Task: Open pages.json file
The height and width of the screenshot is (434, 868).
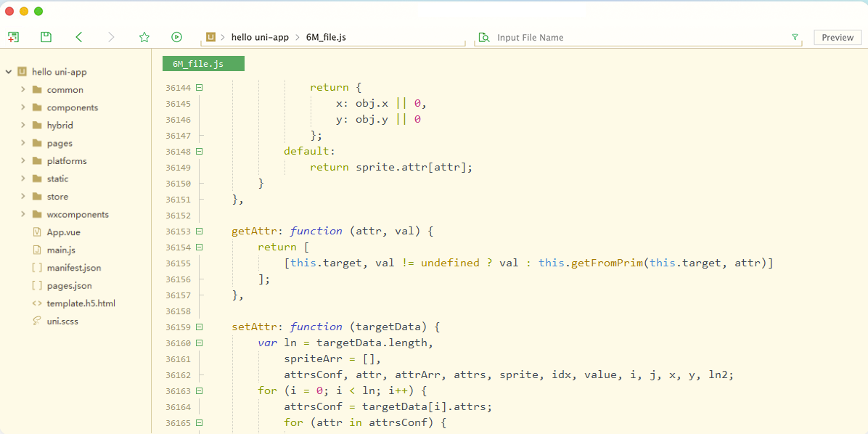Action: click(69, 286)
